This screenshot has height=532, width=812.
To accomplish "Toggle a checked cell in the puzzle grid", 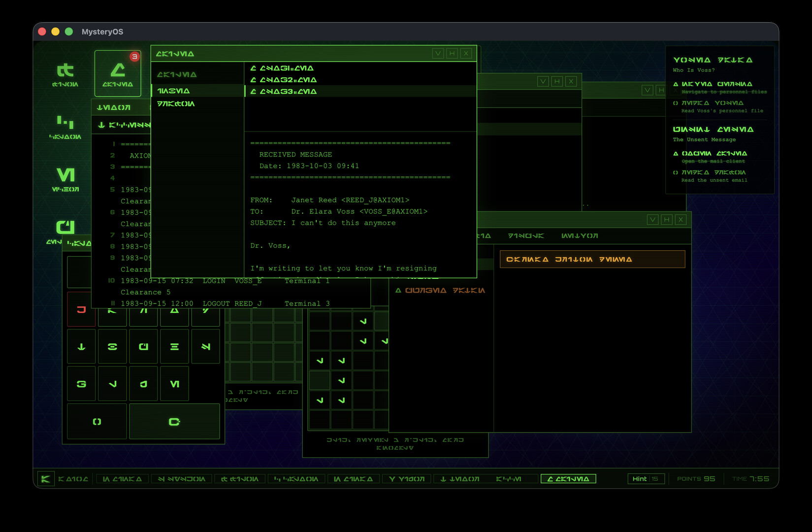I will [x=364, y=321].
